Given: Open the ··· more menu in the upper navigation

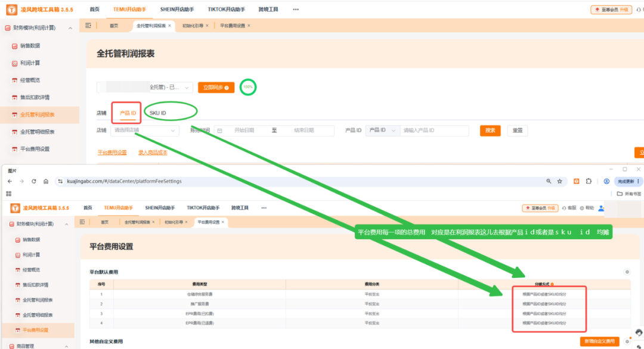Looking at the screenshot, I should 296,10.
